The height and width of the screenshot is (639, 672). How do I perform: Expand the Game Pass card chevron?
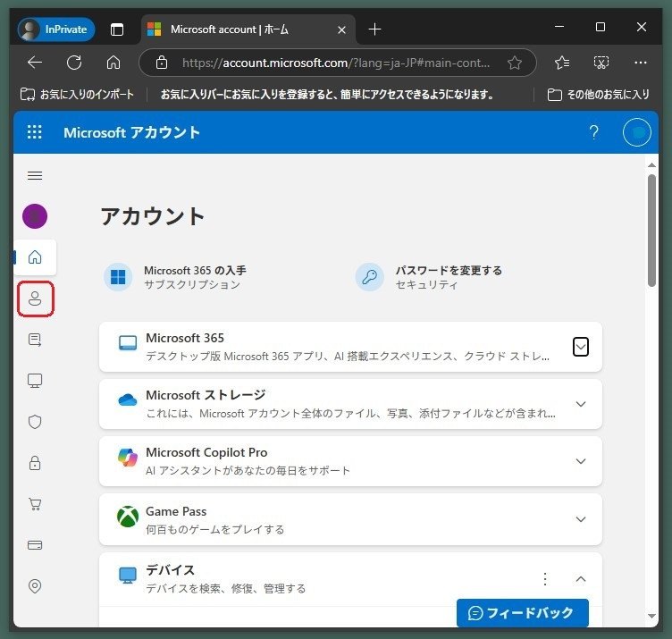tap(581, 519)
